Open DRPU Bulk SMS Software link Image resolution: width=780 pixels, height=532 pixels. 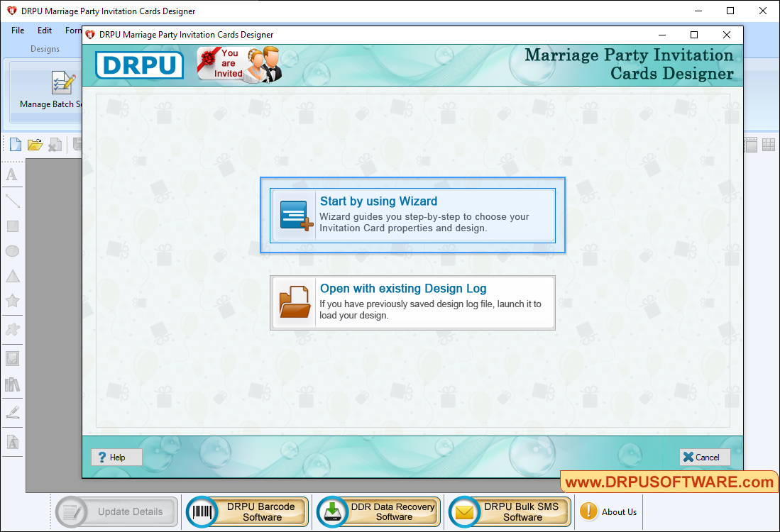tap(511, 512)
